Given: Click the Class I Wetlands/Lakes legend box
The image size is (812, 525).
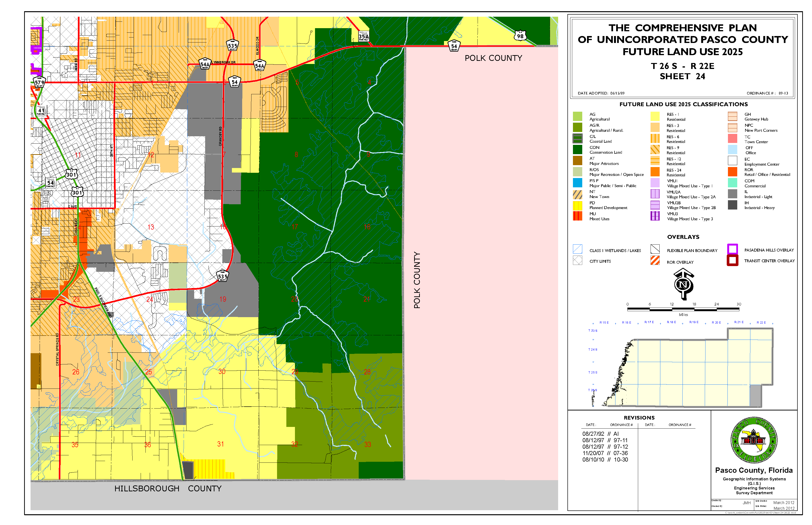Looking at the screenshot, I should (x=577, y=249).
